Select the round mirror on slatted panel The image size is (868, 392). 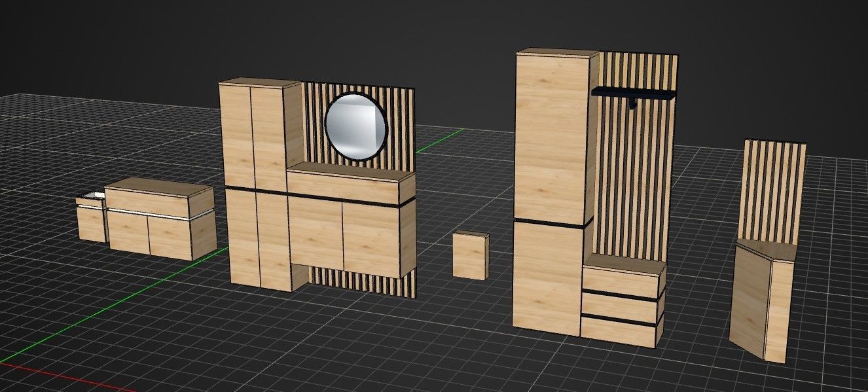click(355, 127)
